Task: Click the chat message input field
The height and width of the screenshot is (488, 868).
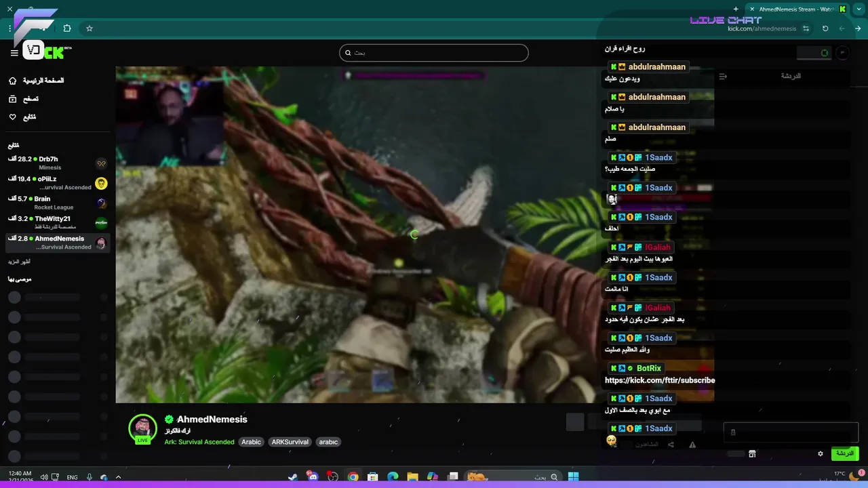Action: (791, 432)
